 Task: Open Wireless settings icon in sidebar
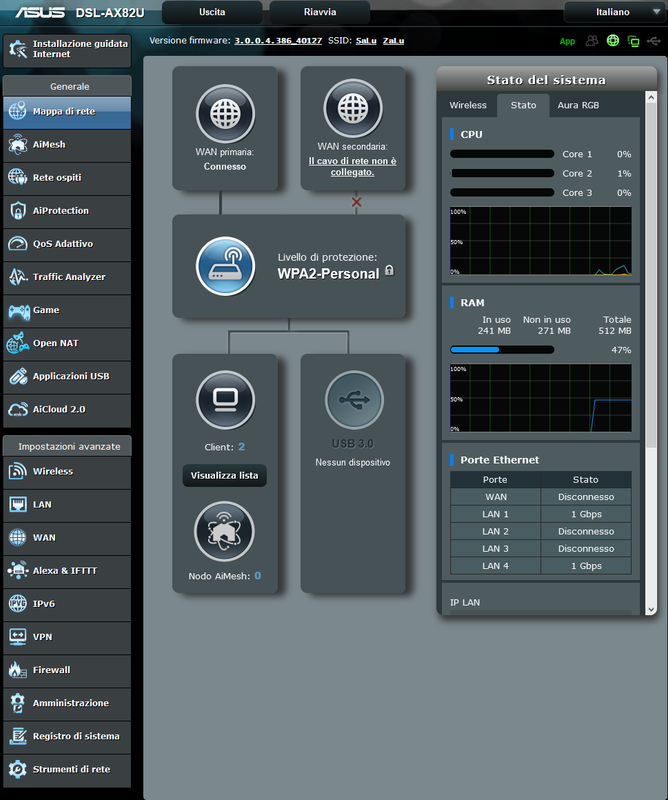pyautogui.click(x=17, y=471)
